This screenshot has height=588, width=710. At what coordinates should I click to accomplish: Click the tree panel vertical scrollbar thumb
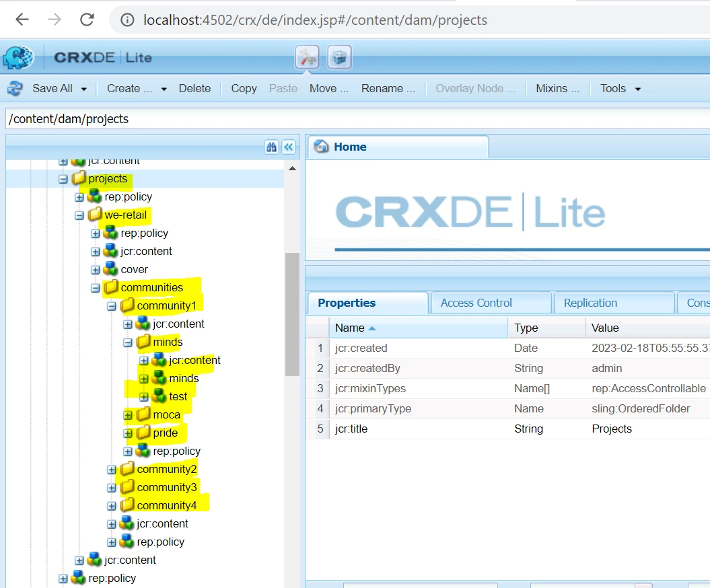click(292, 314)
